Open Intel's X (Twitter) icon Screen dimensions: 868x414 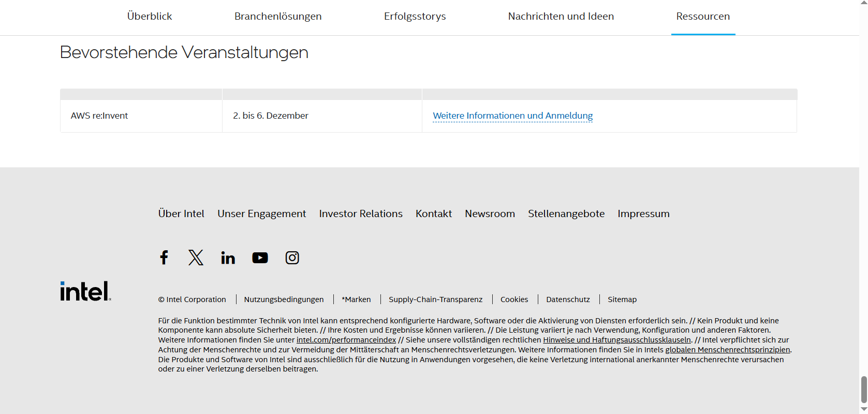pos(196,258)
